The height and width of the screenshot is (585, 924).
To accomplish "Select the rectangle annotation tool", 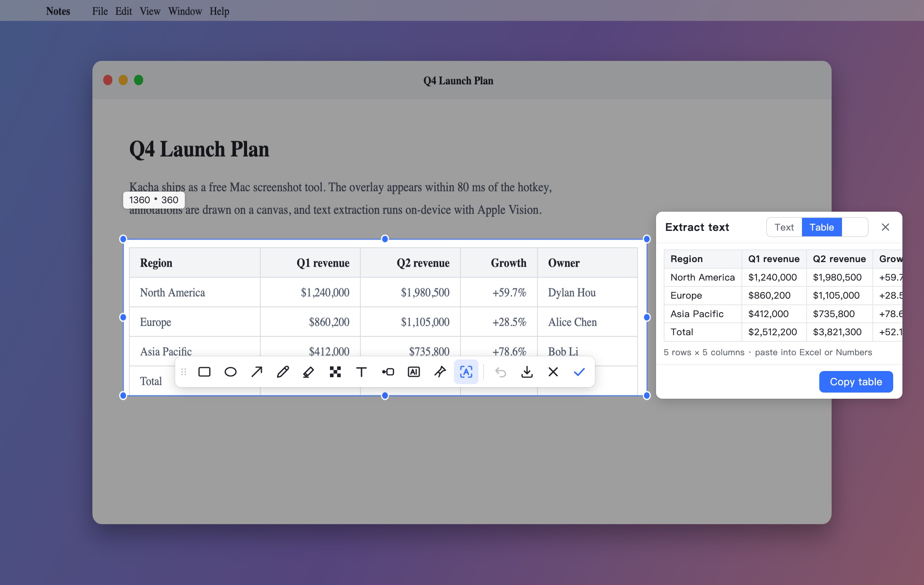I will (x=204, y=372).
